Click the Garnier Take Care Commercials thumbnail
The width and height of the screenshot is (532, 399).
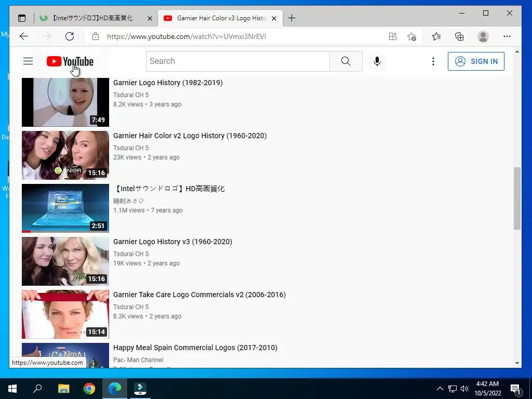(65, 314)
